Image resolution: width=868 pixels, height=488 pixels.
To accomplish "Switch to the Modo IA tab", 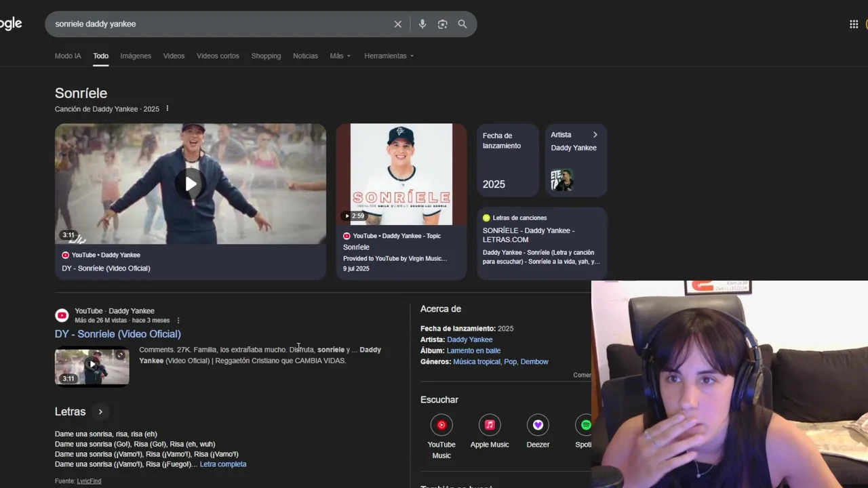I will (68, 56).
